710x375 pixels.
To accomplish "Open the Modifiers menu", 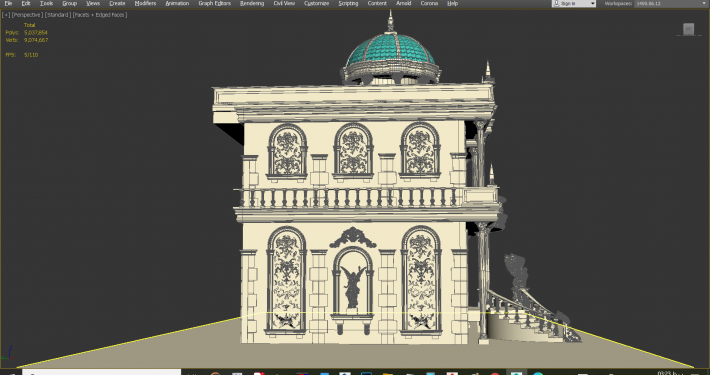I will (x=145, y=3).
